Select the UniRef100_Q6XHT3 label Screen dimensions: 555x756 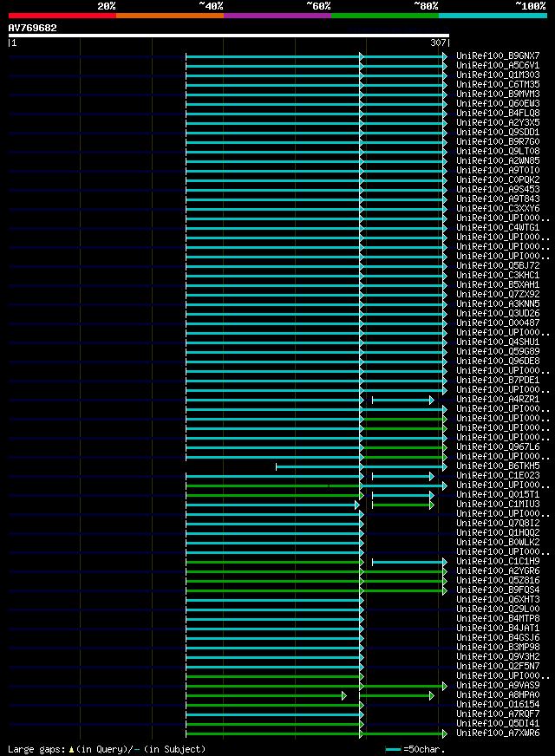498,600
